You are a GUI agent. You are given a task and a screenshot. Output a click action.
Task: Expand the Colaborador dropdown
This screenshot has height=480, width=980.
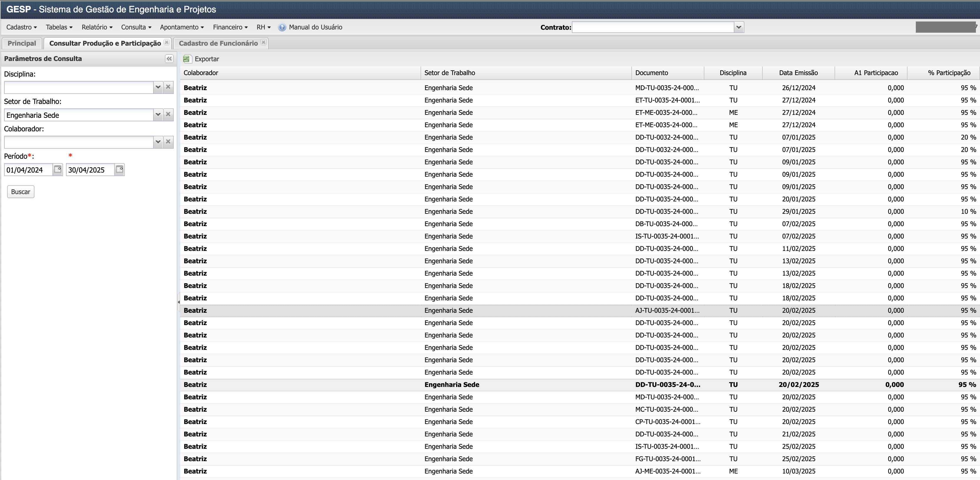pos(158,142)
